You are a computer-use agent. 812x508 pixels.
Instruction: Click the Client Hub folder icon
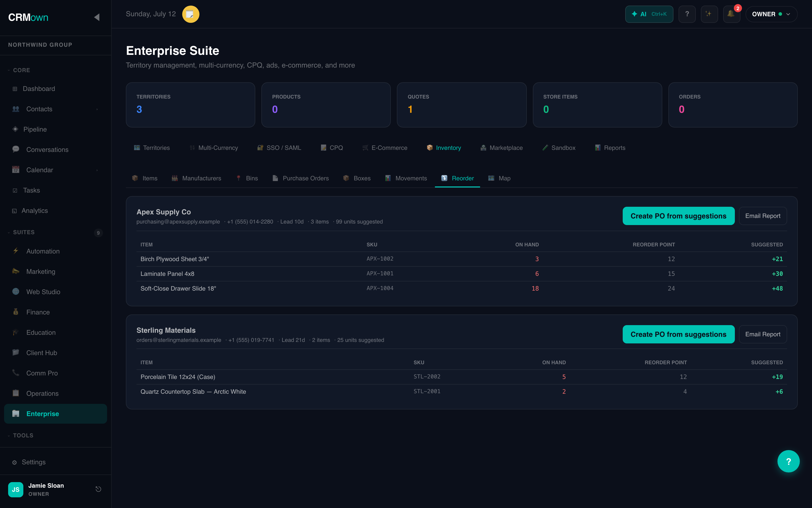[x=16, y=353]
